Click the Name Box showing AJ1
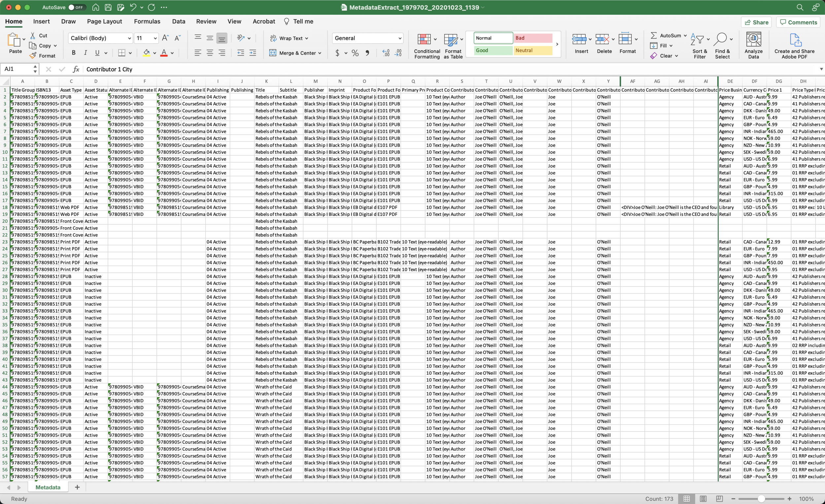The image size is (825, 504). pyautogui.click(x=17, y=69)
